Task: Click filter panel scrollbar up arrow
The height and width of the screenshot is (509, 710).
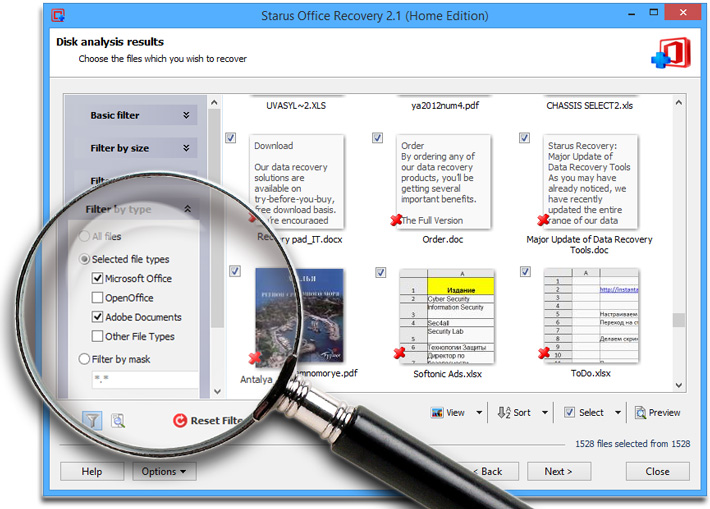Action: click(214, 103)
